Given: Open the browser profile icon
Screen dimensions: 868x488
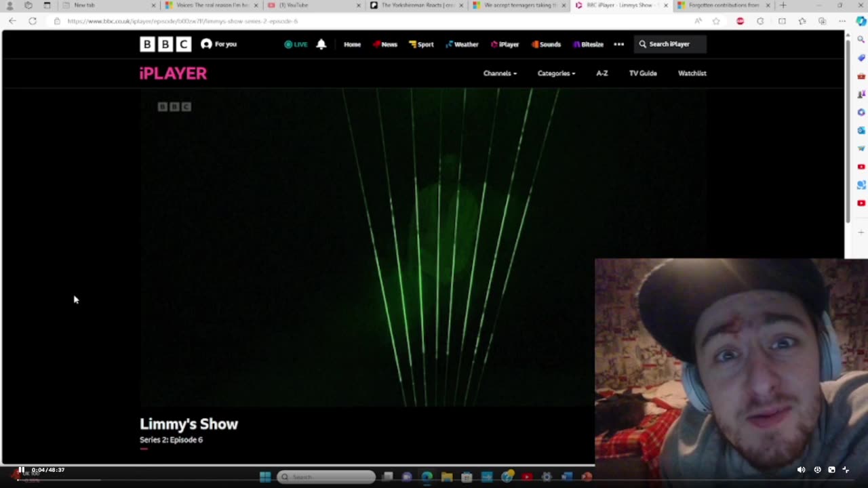Looking at the screenshot, I should coord(9,5).
